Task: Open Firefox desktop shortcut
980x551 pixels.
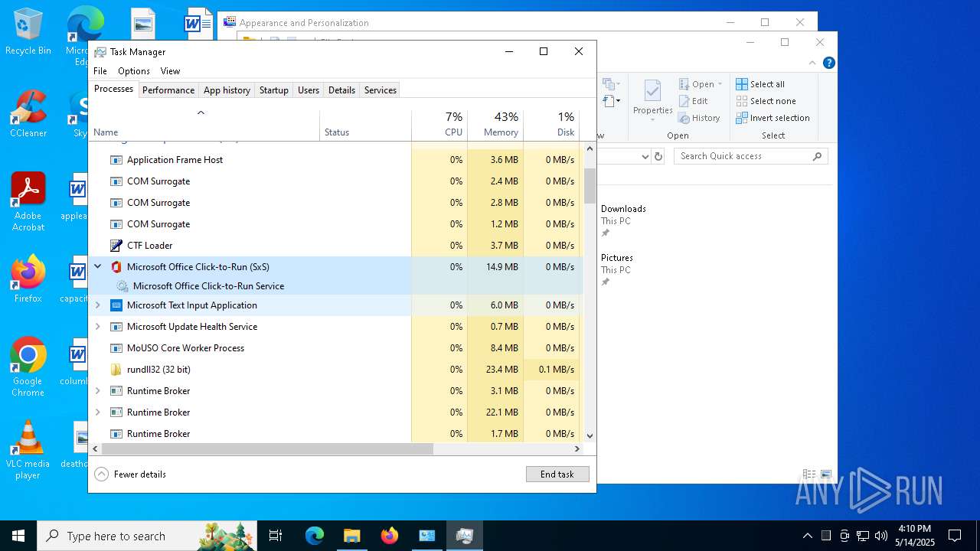Action: 28,279
